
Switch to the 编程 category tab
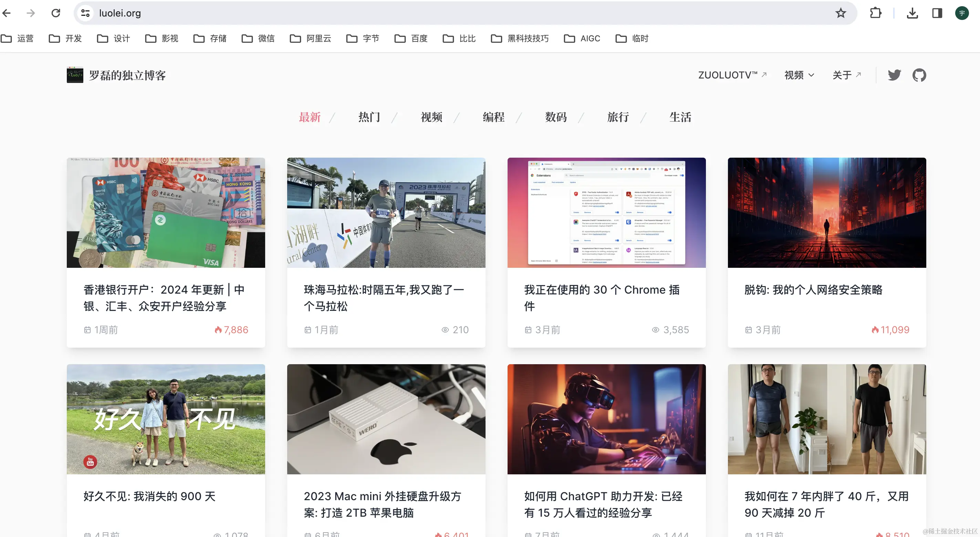point(493,117)
